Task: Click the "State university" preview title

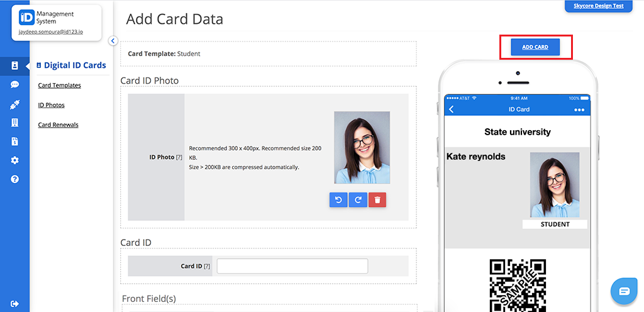Action: (x=518, y=131)
